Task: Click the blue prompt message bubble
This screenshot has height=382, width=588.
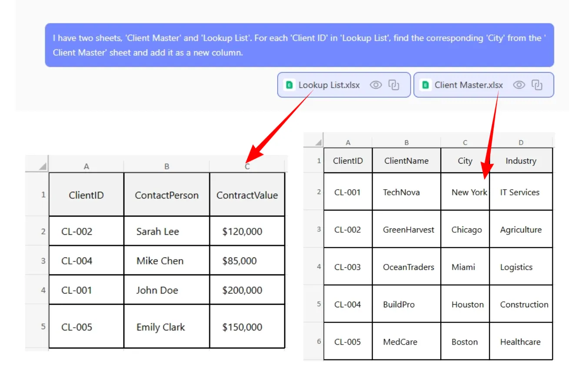Action: [x=299, y=45]
